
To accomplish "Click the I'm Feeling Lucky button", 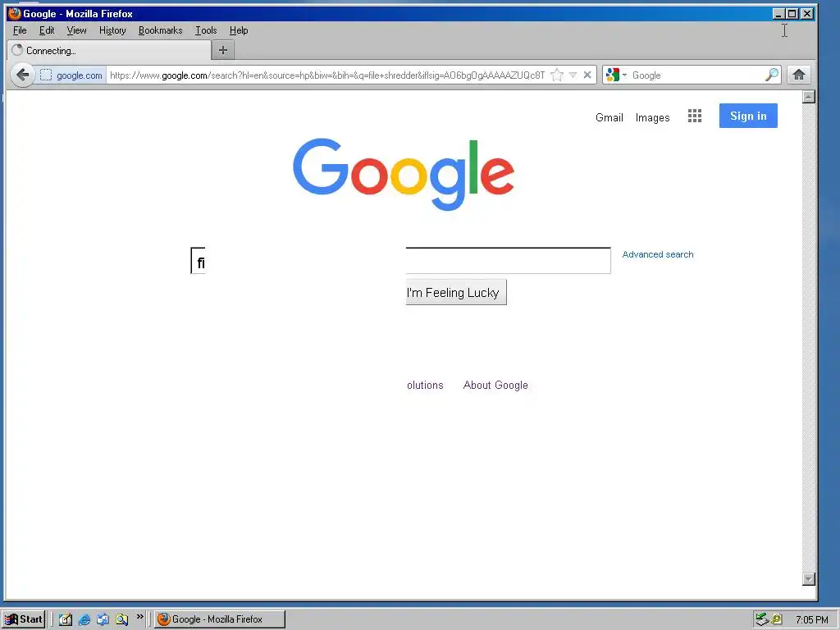I will (x=456, y=293).
